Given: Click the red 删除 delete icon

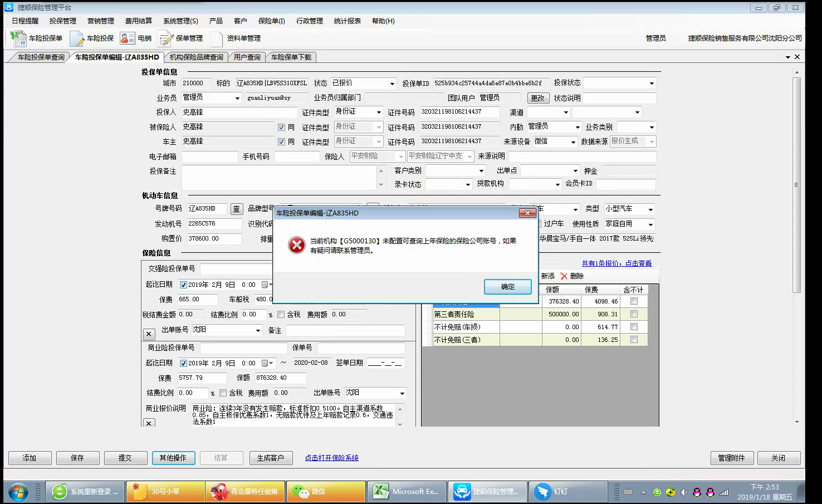Looking at the screenshot, I should coord(564,276).
